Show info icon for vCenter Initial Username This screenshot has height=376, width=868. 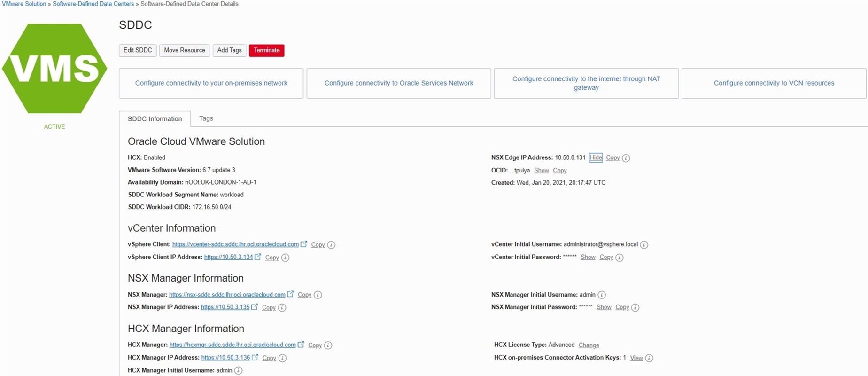coord(644,245)
